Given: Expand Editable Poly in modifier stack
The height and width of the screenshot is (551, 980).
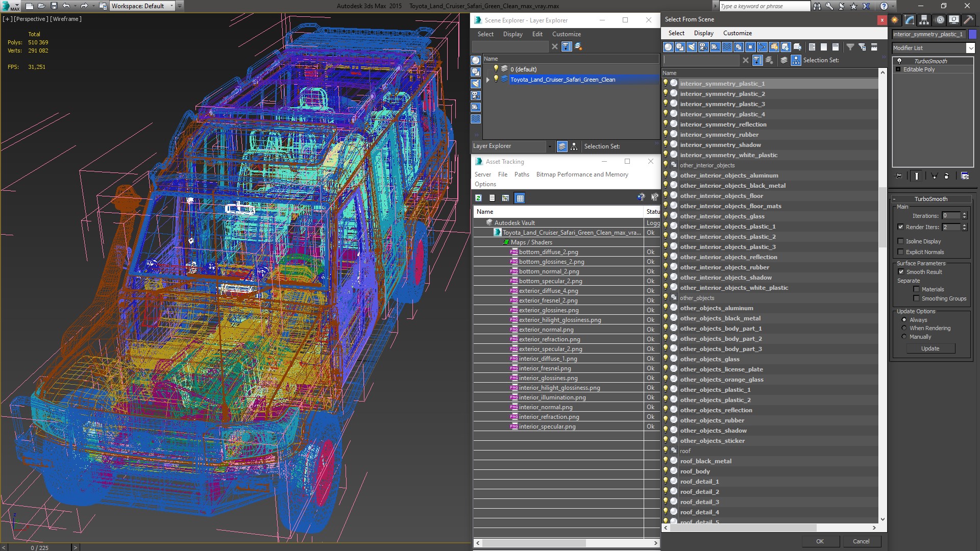Looking at the screenshot, I should point(898,69).
